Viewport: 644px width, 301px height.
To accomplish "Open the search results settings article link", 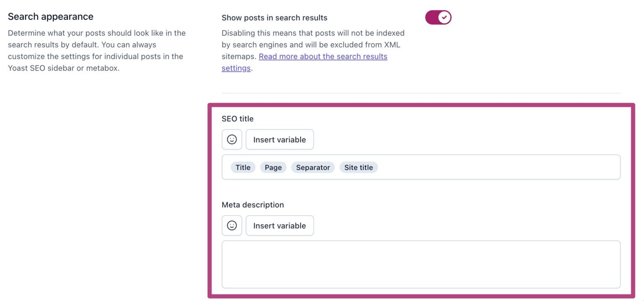I will (x=323, y=56).
